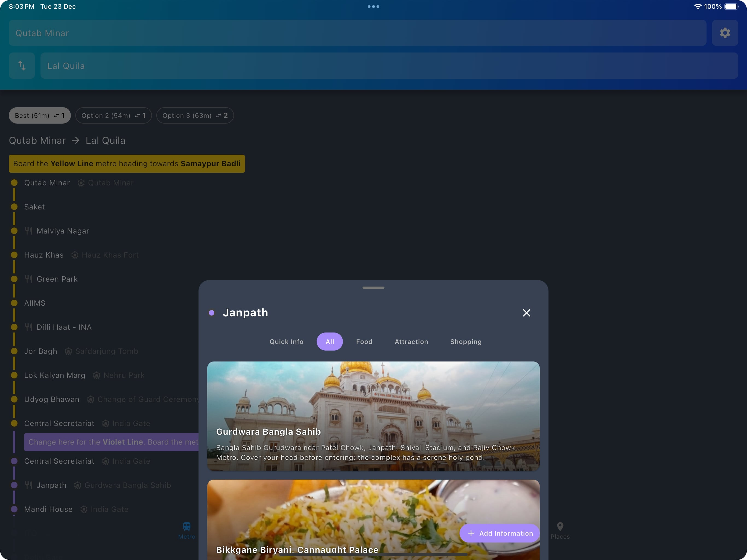The image size is (747, 560).
Task: Tap attraction icon next to Nehru Park
Action: coord(97,375)
